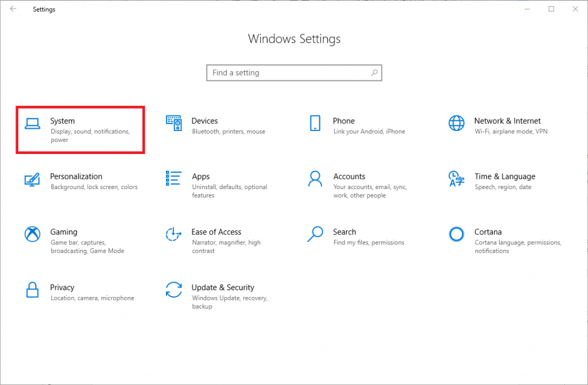Image resolution: width=588 pixels, height=385 pixels.
Task: Click the Devices keyboard and speaker icon
Action: pyautogui.click(x=174, y=123)
